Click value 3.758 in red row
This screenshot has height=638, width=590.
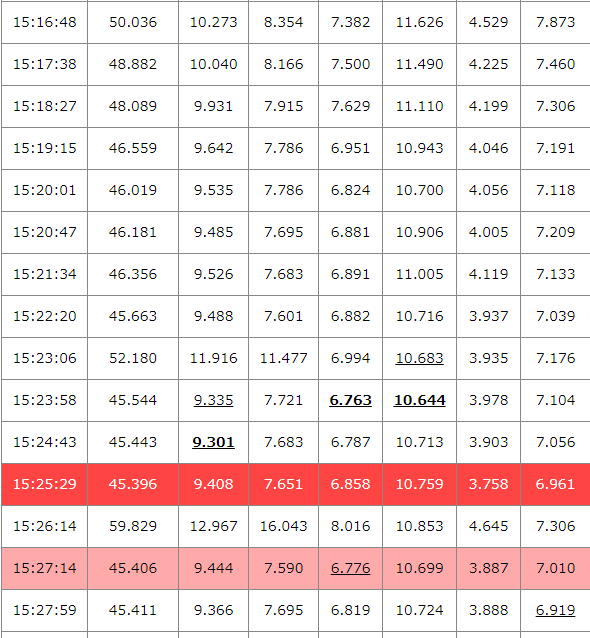488,484
